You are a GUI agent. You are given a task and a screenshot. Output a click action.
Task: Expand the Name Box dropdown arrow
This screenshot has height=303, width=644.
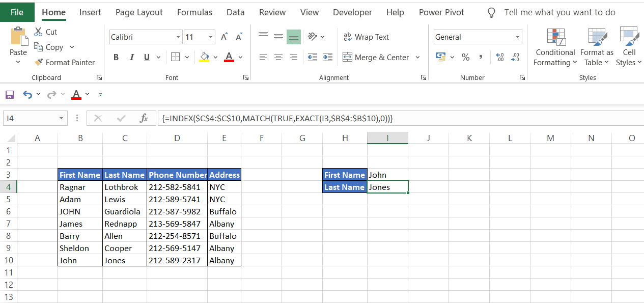click(x=61, y=118)
